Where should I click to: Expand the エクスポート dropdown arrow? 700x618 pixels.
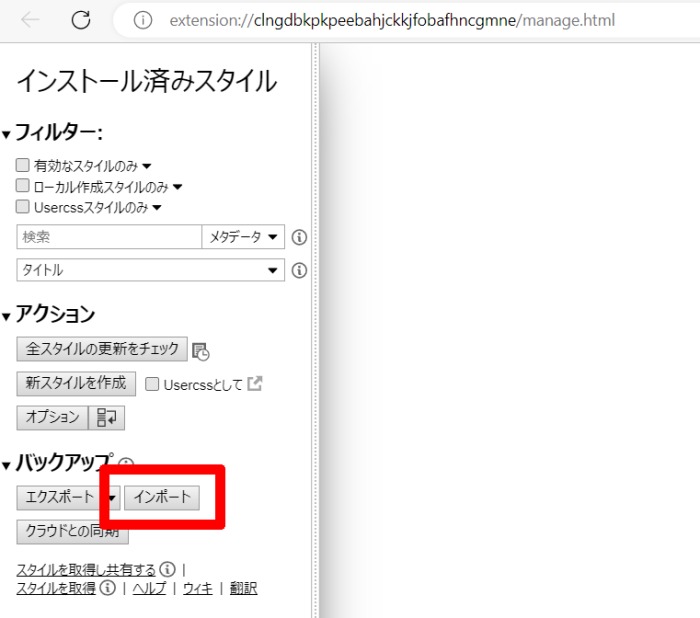[112, 497]
